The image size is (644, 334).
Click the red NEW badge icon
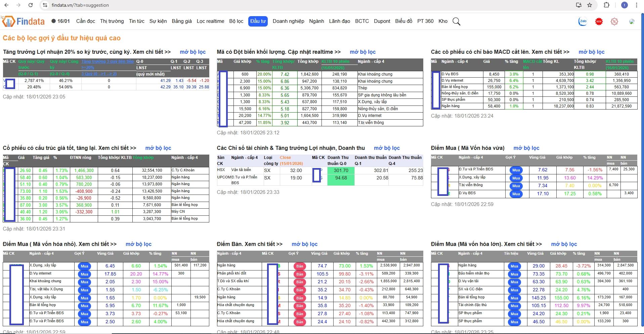(599, 22)
